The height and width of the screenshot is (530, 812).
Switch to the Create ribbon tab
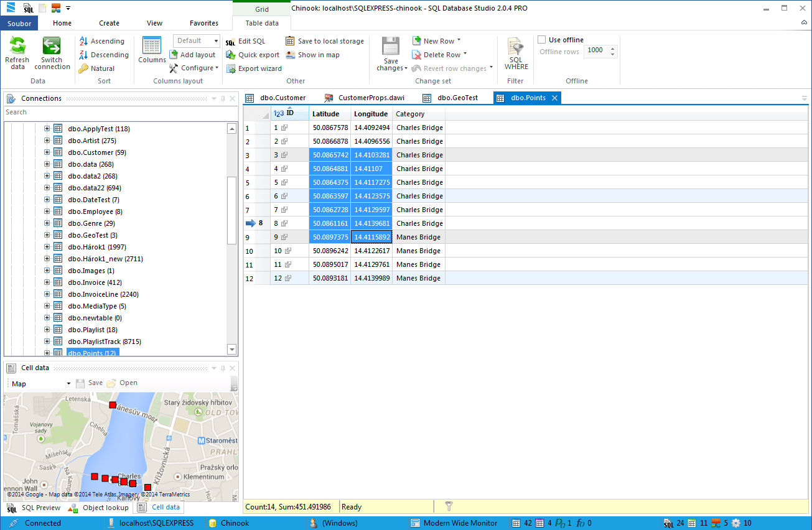[x=109, y=24]
